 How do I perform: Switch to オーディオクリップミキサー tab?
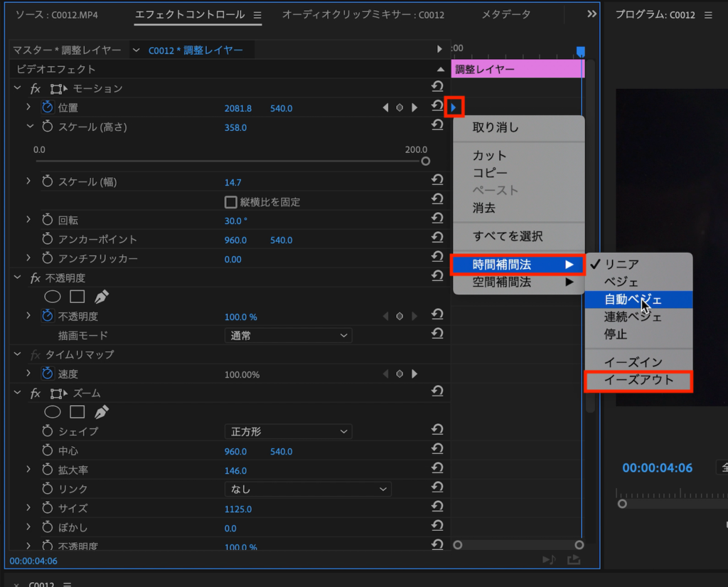coord(363,15)
